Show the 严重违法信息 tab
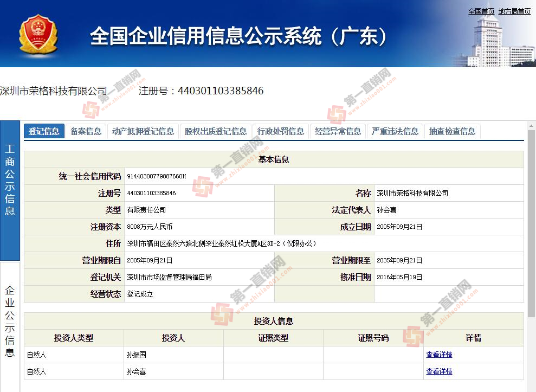The width and height of the screenshot is (536, 392). click(x=395, y=131)
